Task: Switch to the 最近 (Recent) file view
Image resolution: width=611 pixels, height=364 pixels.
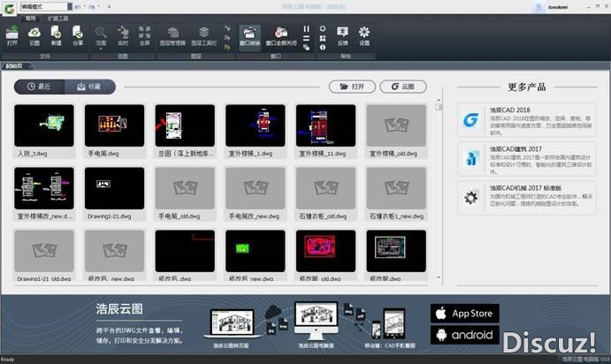Action: 39,87
